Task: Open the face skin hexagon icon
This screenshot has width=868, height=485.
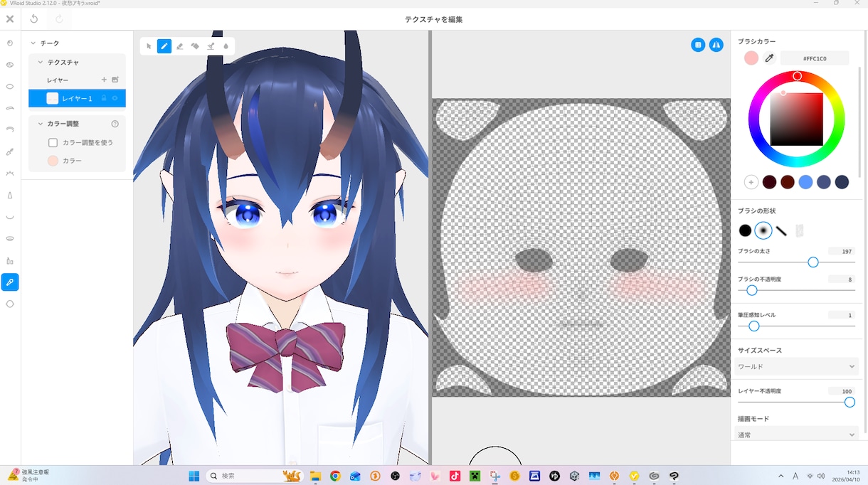Action: pos(10,304)
